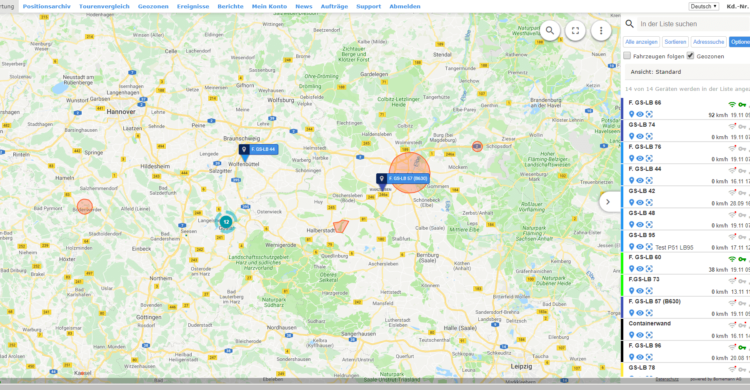Image resolution: width=750 pixels, height=390 pixels.
Task: Click green wifi signal icon for F. GS-LB 66
Action: click(x=732, y=104)
